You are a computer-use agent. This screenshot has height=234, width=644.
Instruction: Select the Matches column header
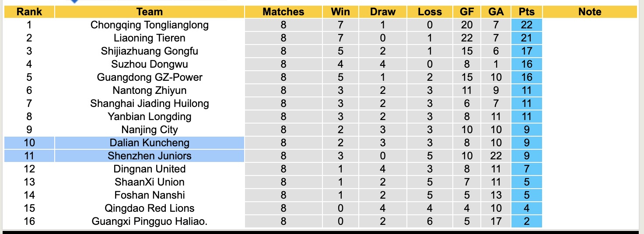click(283, 12)
